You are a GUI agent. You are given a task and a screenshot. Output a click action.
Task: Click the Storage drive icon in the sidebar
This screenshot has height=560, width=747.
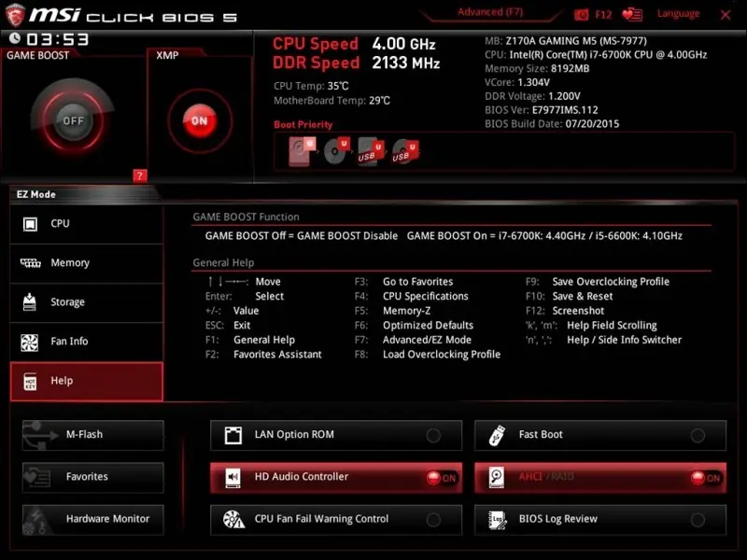tap(30, 301)
